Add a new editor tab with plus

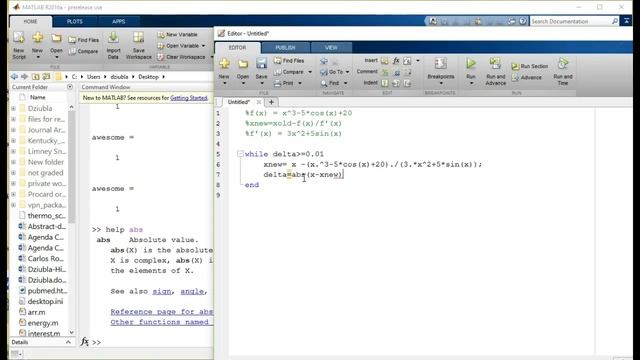(271, 102)
